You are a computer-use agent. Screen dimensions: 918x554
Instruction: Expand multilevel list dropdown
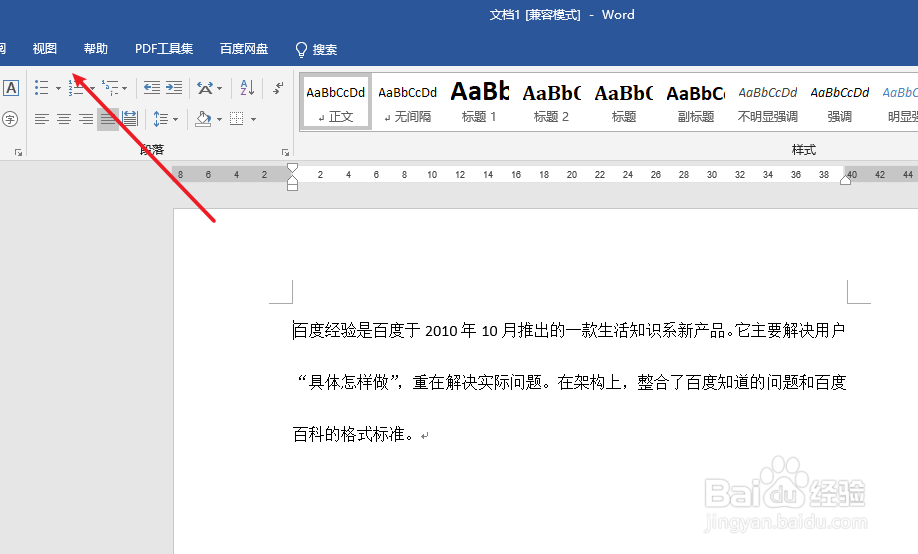[125, 88]
